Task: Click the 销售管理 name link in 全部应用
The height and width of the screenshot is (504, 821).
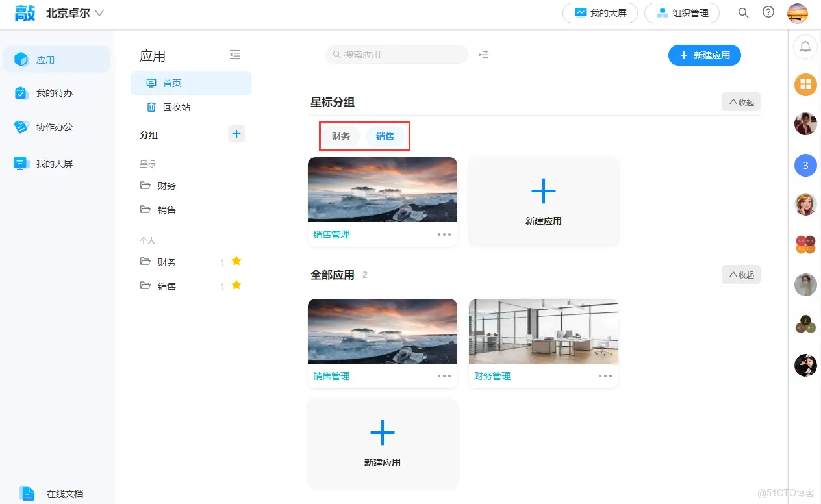Action: (x=331, y=376)
